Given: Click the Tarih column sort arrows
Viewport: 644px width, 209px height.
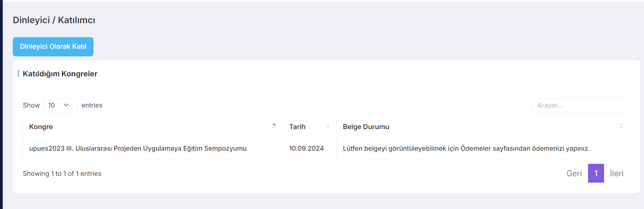Looking at the screenshot, I should tap(328, 126).
